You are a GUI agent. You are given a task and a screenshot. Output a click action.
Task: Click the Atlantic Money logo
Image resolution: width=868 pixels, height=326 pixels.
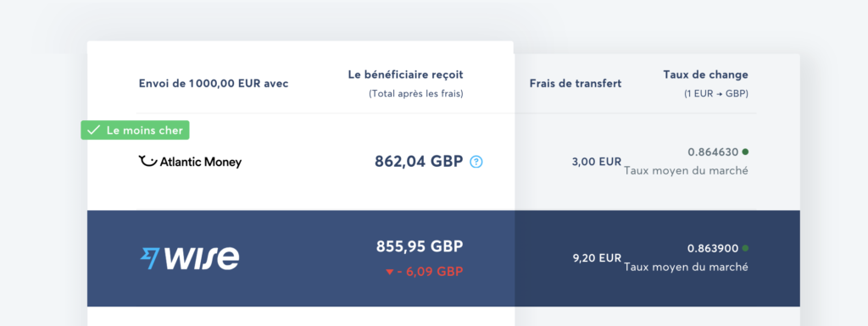point(190,162)
